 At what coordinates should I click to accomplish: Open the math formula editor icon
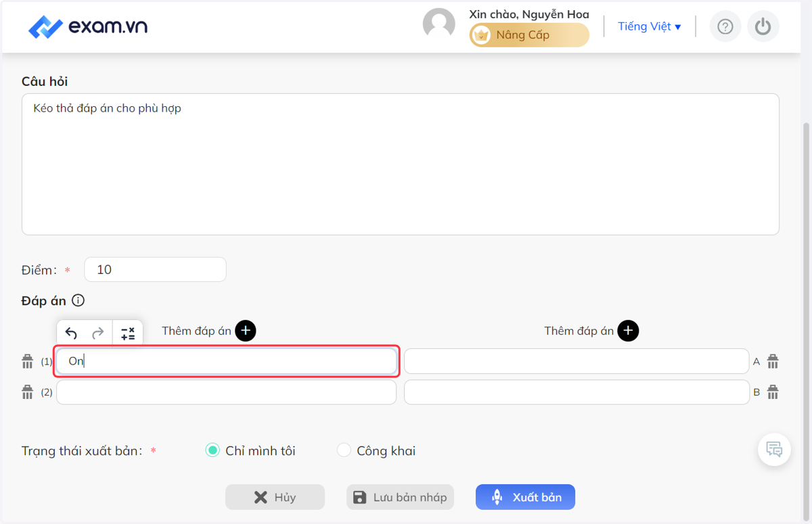128,333
